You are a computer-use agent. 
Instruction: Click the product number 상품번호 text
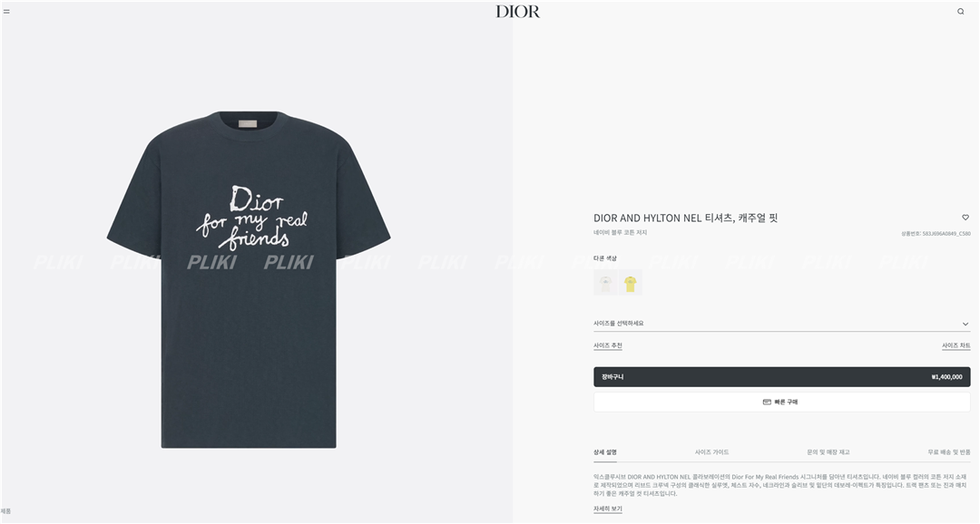click(936, 234)
